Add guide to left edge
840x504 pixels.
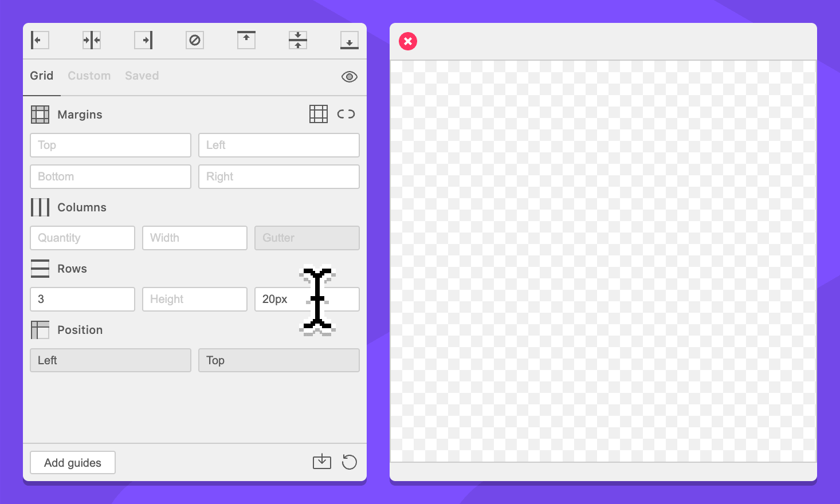[x=40, y=40]
